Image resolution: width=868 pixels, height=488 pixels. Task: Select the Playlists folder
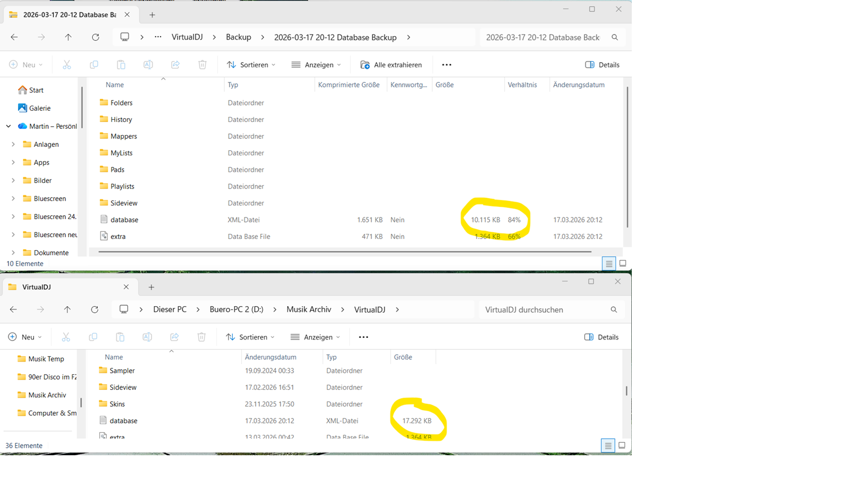pos(122,186)
